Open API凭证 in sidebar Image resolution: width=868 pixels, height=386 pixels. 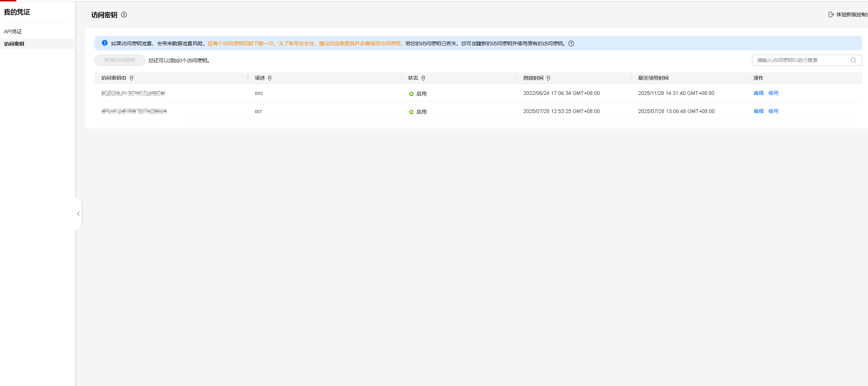(13, 32)
